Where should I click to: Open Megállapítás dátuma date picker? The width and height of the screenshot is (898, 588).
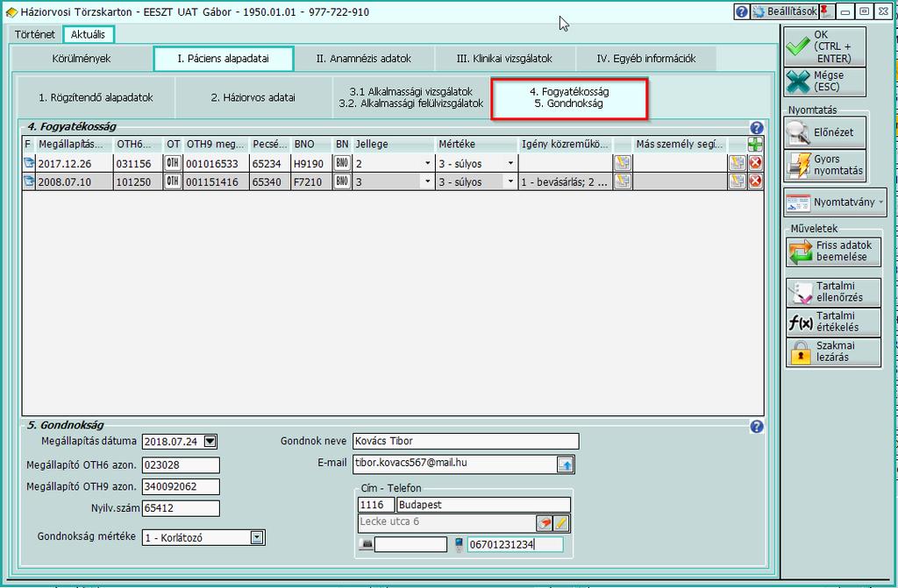(210, 442)
